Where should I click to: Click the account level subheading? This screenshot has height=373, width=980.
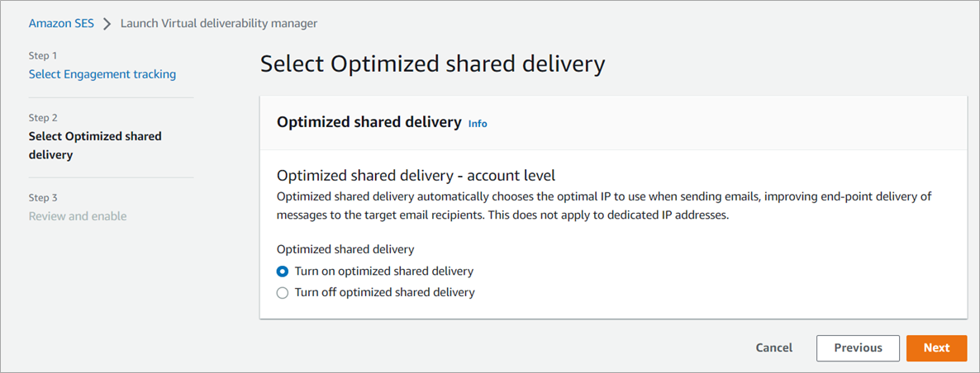click(416, 175)
